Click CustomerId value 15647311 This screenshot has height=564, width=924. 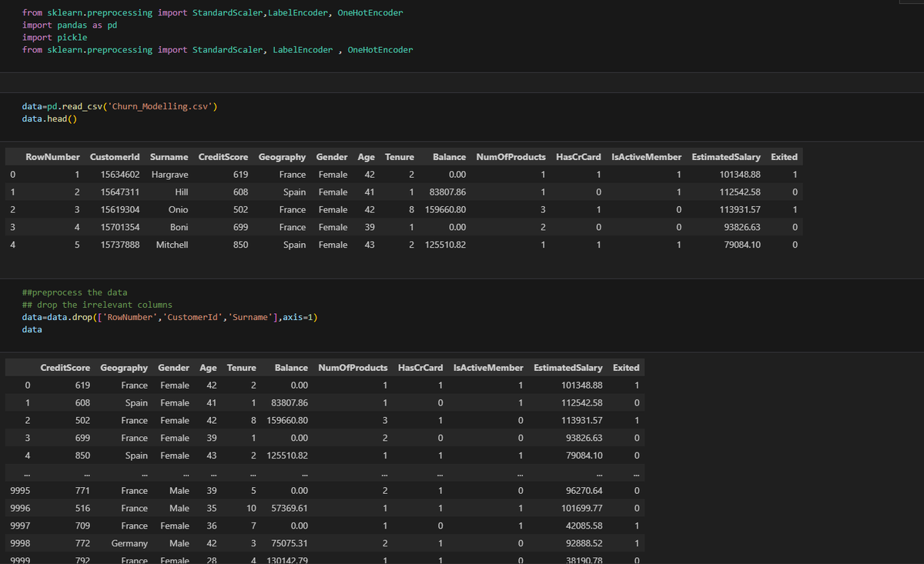120,192
